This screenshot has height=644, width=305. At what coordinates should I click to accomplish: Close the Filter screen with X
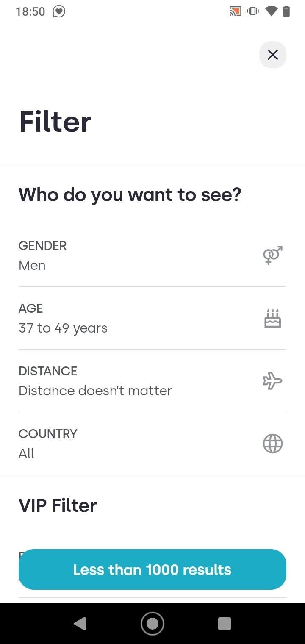point(273,55)
